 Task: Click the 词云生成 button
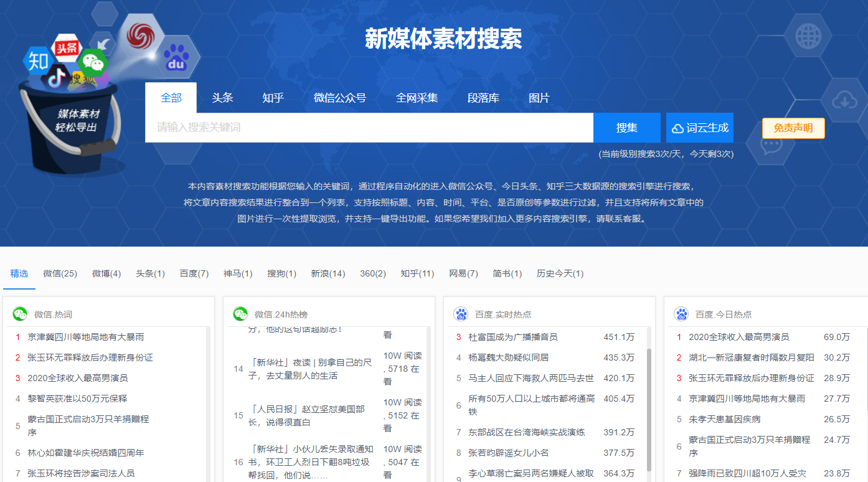700,128
